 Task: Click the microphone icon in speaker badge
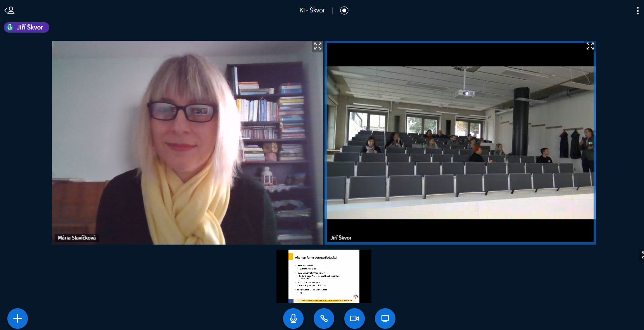(10, 27)
